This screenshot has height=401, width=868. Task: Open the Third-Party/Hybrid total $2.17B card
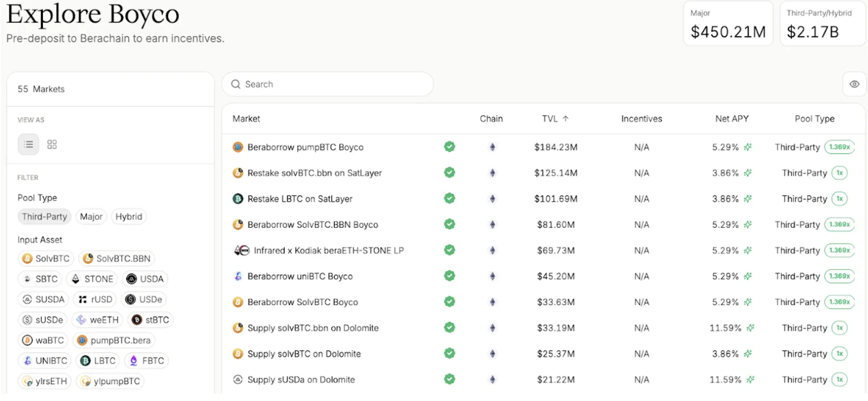pyautogui.click(x=822, y=23)
